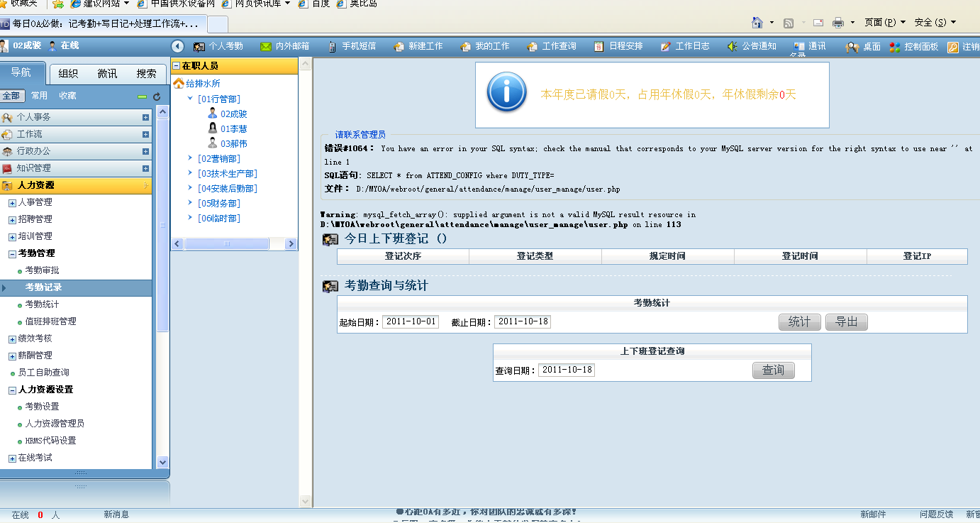Click the left-arrow collapse icon before 个人考勤
Image resolution: width=980 pixels, height=523 pixels.
pyautogui.click(x=178, y=46)
